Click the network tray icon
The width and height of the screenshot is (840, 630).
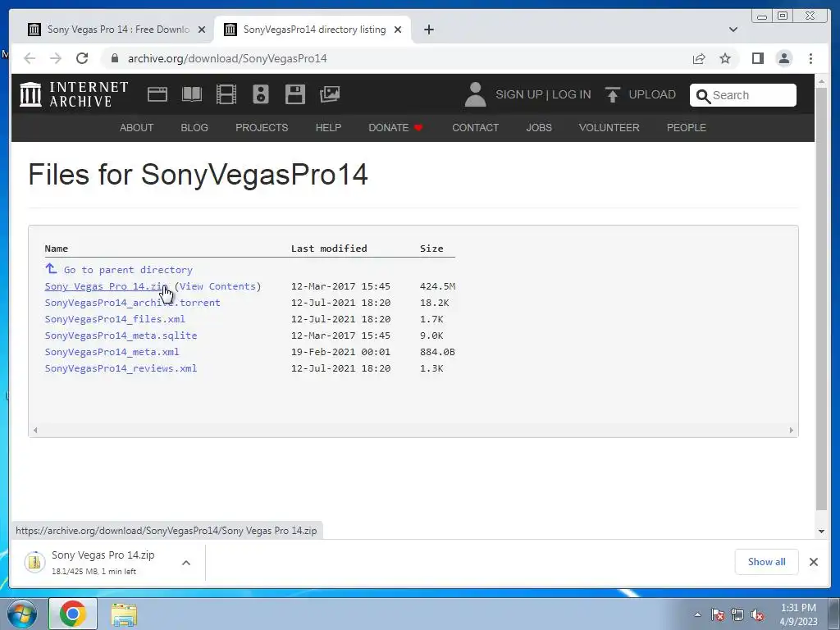(x=737, y=614)
